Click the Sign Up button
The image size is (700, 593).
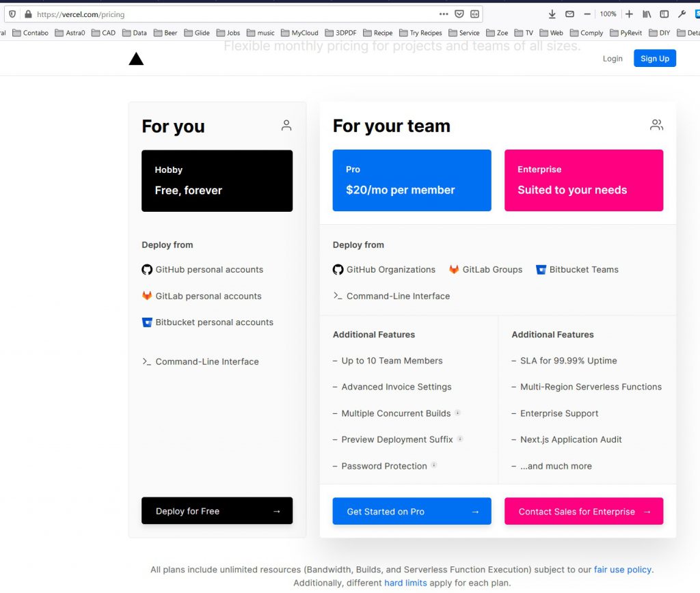click(654, 59)
